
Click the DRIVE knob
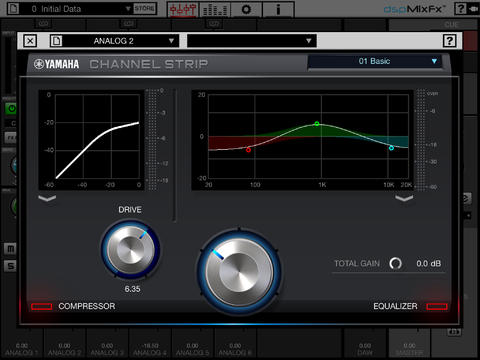(x=131, y=249)
